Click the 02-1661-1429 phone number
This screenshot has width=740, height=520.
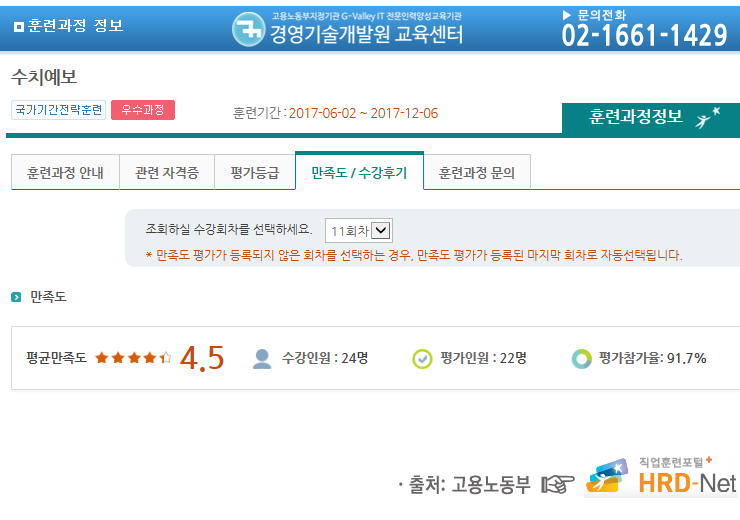(644, 35)
